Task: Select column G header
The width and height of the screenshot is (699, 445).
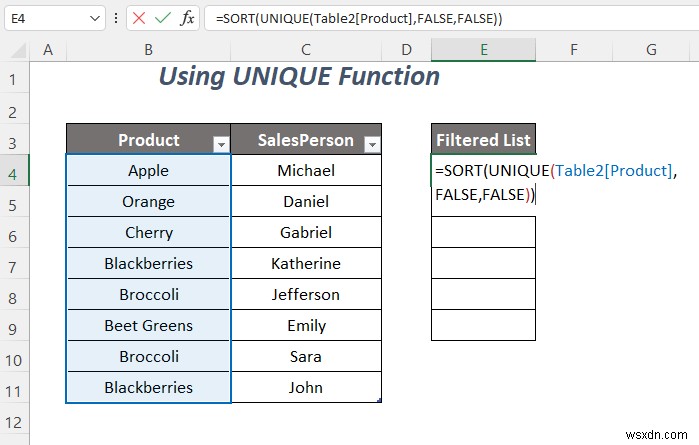Action: point(650,50)
